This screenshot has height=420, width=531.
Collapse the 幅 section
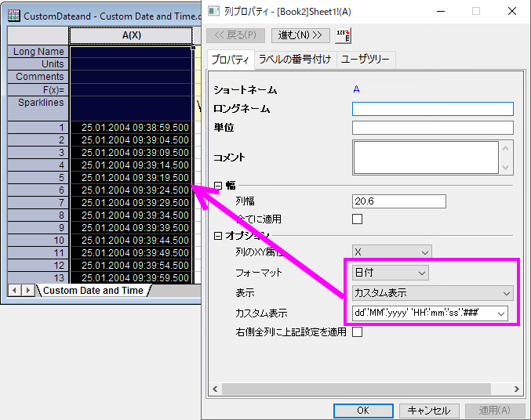pyautogui.click(x=218, y=186)
